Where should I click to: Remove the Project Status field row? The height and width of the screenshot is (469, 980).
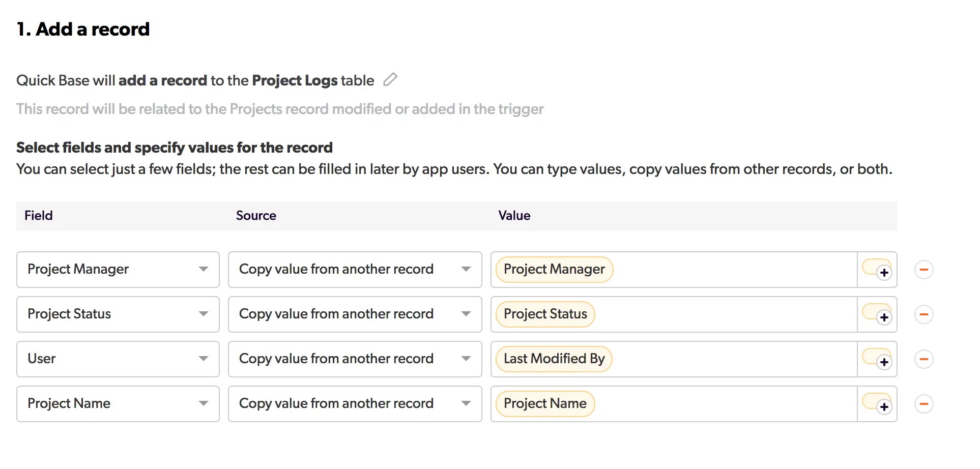point(924,314)
